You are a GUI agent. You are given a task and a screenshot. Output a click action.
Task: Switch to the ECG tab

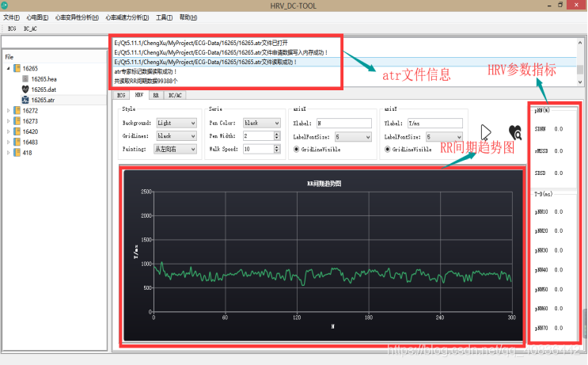click(121, 95)
